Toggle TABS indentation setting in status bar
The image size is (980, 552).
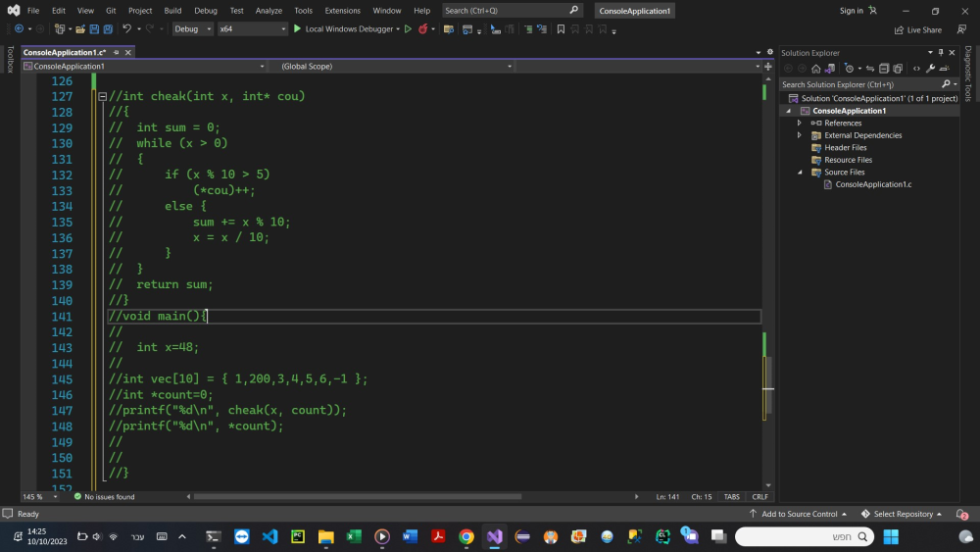coord(731,497)
